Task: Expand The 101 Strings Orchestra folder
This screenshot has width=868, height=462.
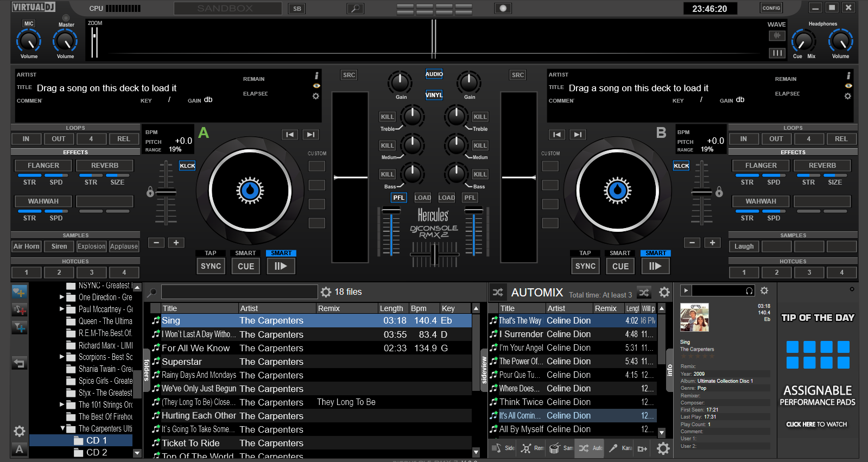Action: tap(62, 404)
